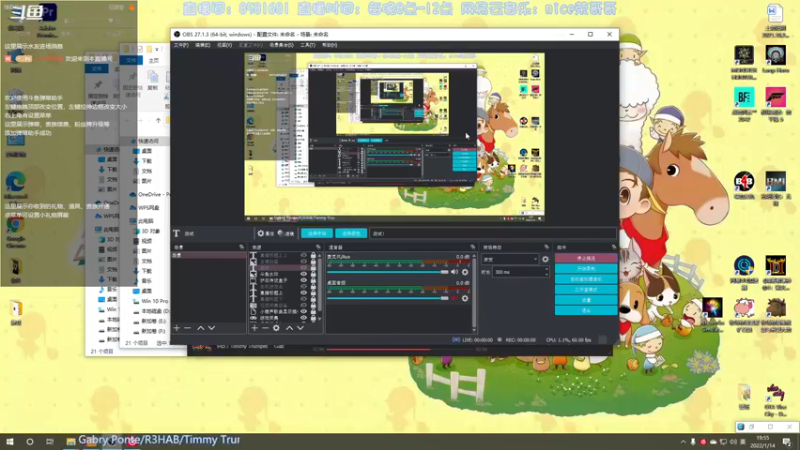Unmute Desktop Audio red speaker icon
The height and width of the screenshot is (450, 800).
coord(454,298)
